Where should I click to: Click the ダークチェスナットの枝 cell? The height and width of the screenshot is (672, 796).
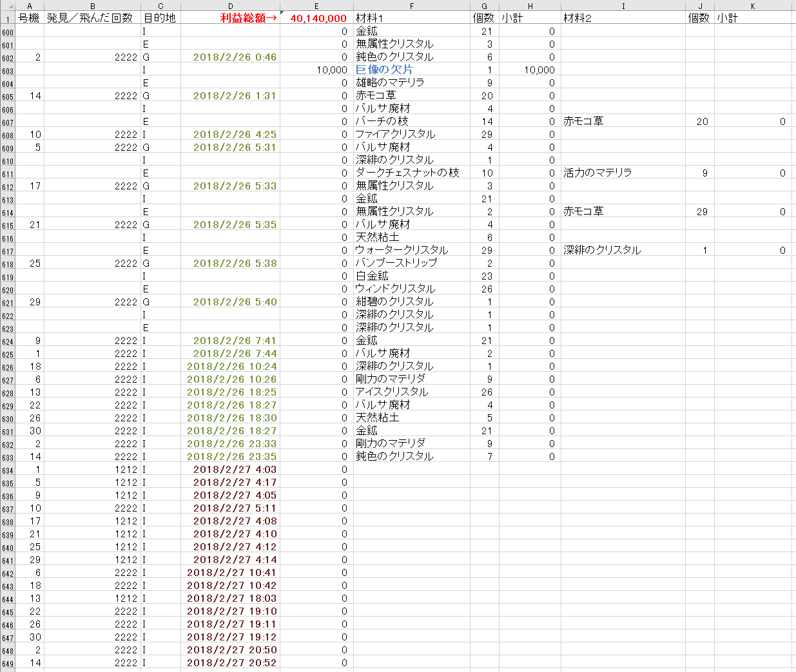[x=407, y=173]
